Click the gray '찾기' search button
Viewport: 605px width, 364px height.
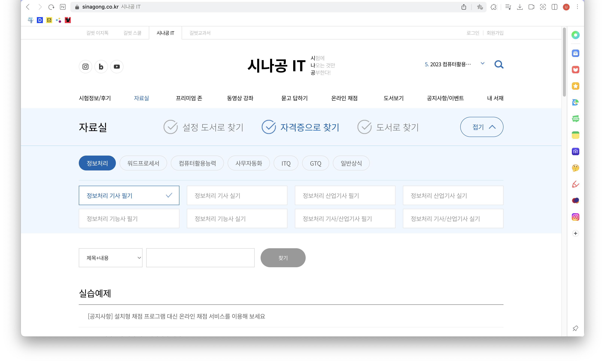(x=283, y=258)
